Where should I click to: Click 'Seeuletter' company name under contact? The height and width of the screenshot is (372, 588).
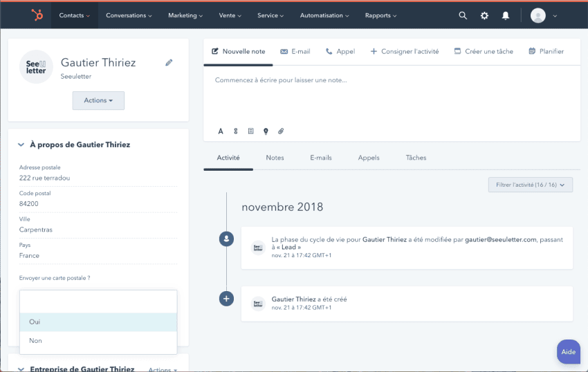tap(76, 77)
